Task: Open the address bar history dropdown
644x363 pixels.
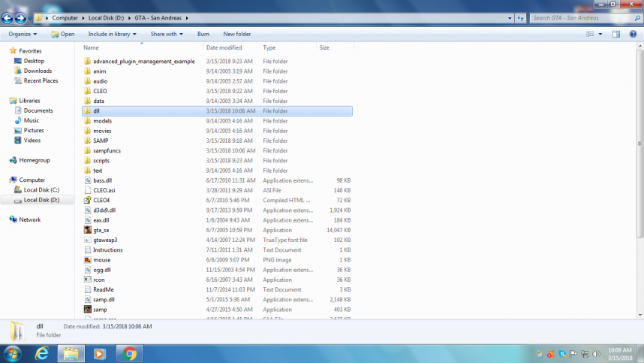Action: click(510, 18)
